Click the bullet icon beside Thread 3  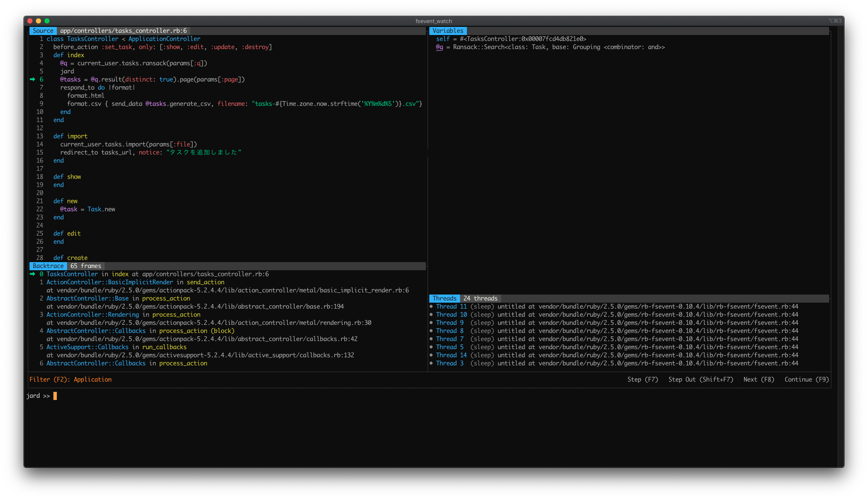point(431,363)
